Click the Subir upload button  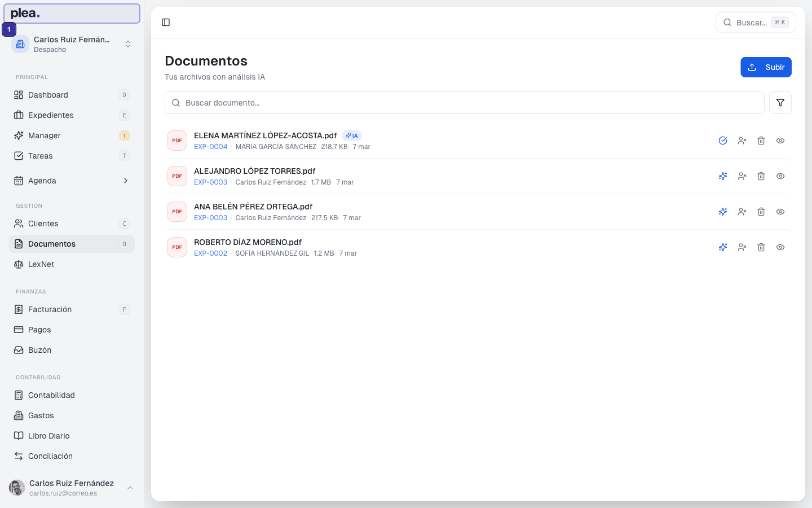(766, 67)
